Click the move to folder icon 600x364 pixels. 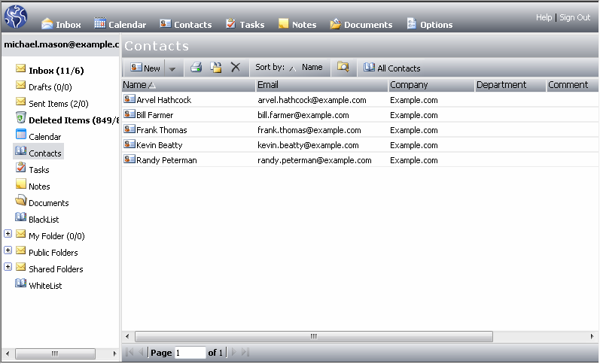[x=216, y=68]
